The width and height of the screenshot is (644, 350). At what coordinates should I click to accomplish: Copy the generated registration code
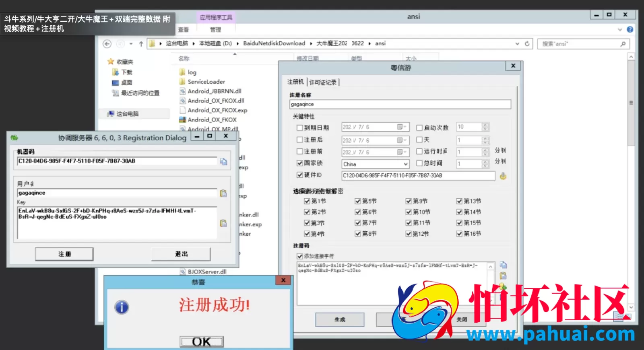[x=503, y=265]
